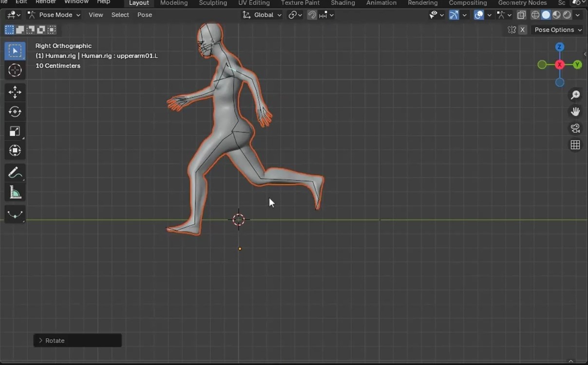This screenshot has width=588, height=365.
Task: Expand the Pose Options dropdown
Action: (558, 30)
